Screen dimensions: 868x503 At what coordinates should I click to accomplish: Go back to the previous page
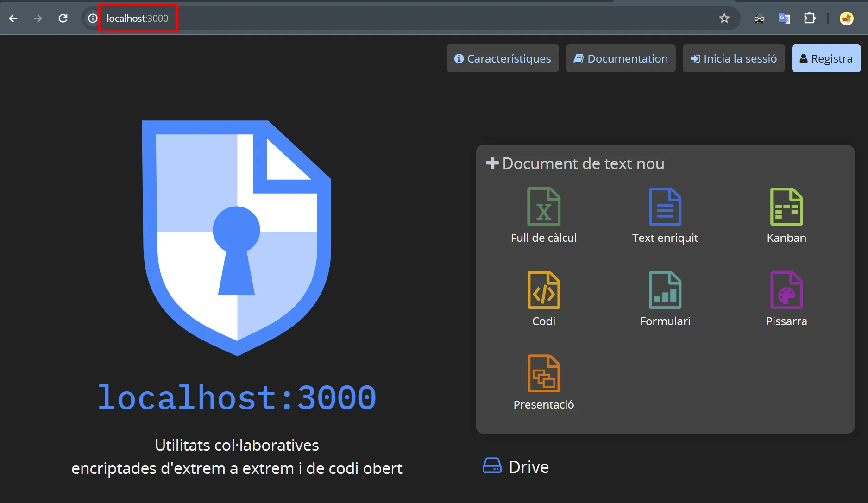[x=13, y=19]
